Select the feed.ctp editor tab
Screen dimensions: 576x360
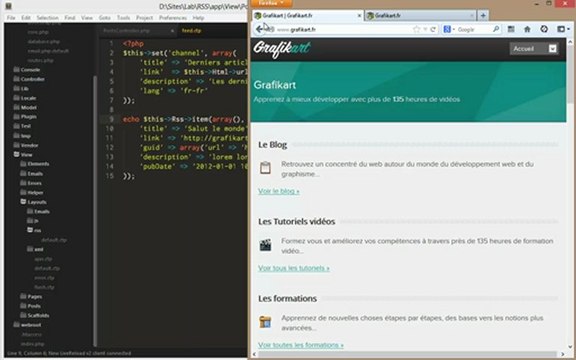pyautogui.click(x=192, y=31)
